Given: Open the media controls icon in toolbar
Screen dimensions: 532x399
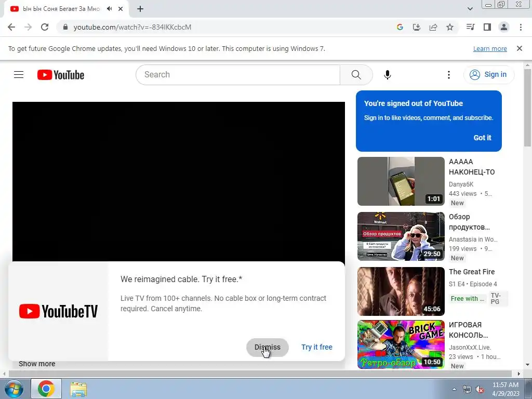Looking at the screenshot, I should click(x=470, y=27).
